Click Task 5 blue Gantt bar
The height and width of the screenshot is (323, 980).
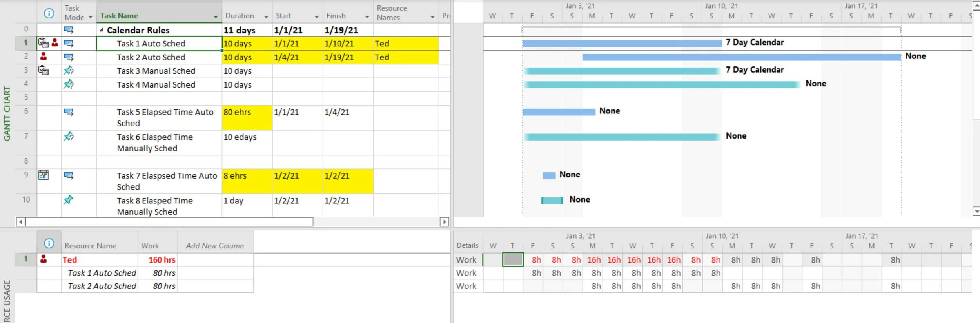click(x=559, y=112)
